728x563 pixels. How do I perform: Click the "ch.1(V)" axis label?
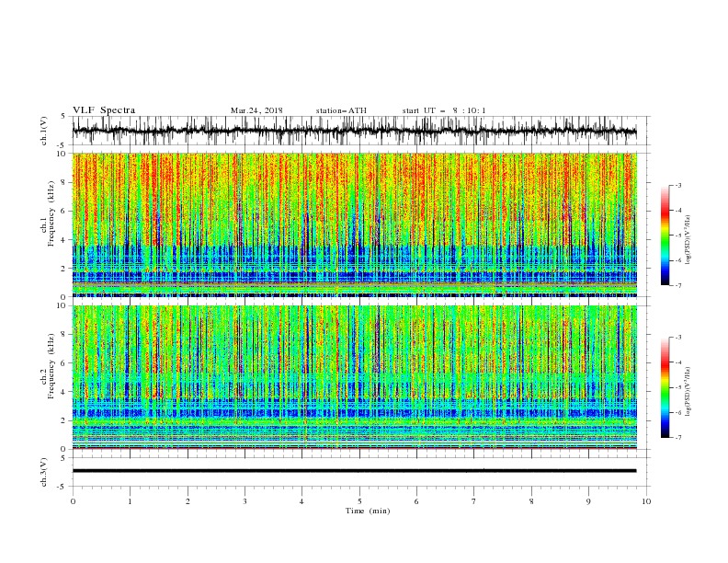click(x=44, y=131)
